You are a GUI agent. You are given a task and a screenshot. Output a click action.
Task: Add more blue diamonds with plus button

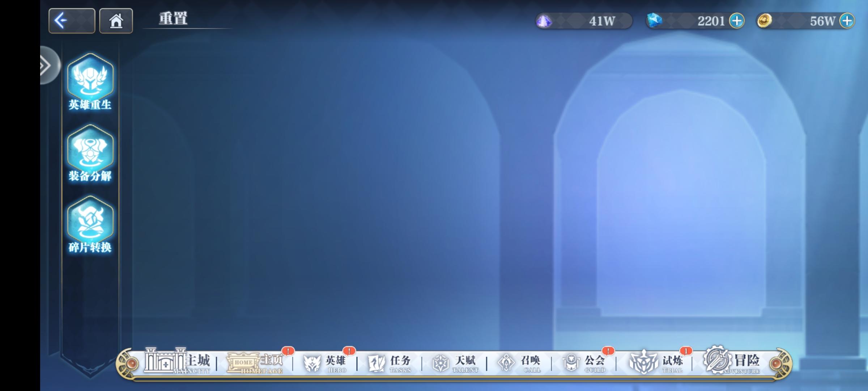[736, 21]
